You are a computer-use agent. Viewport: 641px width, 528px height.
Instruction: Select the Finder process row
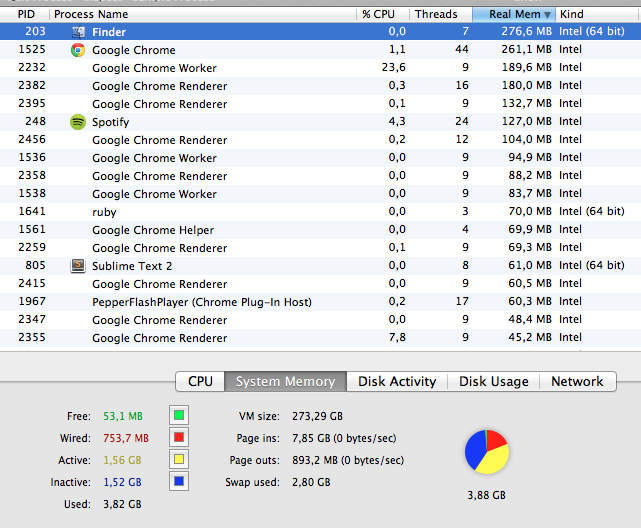320,31
